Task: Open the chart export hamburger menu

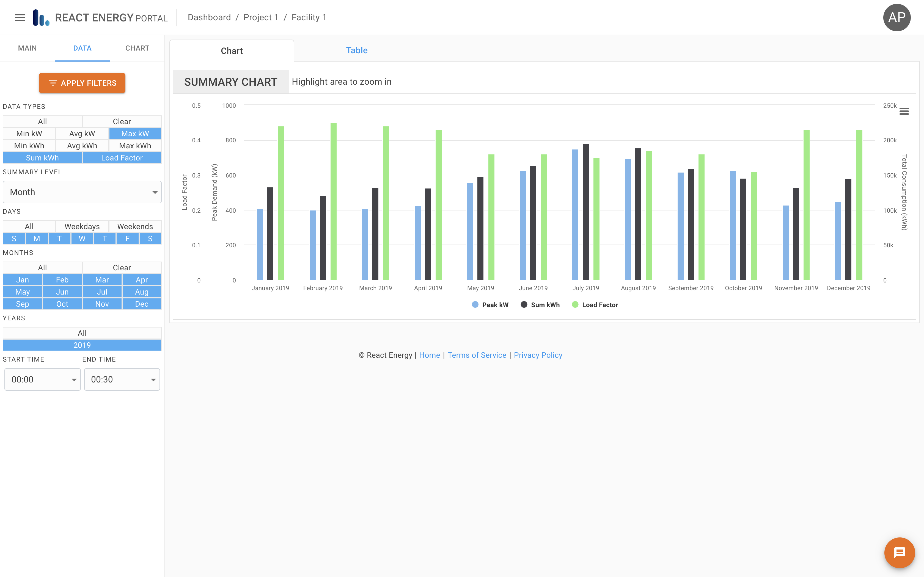Action: click(904, 111)
